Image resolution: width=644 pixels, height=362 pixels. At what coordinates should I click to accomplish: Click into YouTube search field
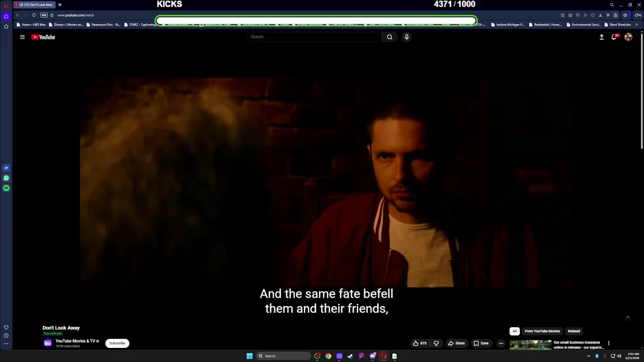point(314,37)
